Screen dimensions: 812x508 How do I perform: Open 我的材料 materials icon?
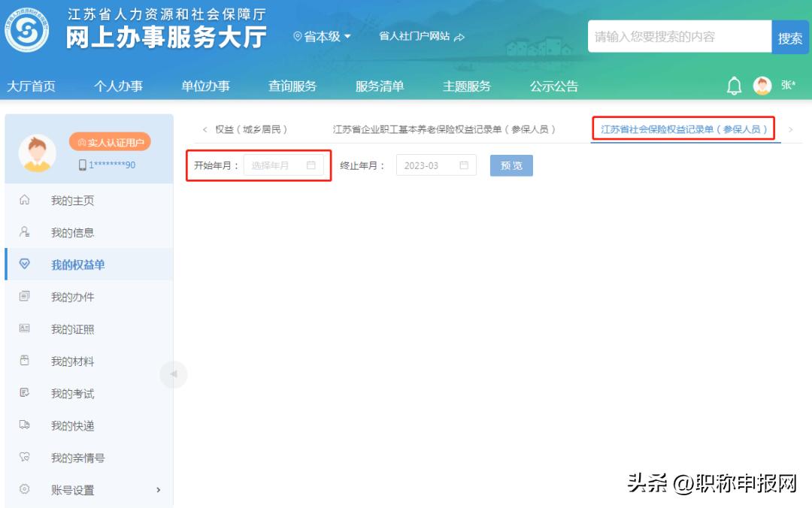click(x=24, y=361)
